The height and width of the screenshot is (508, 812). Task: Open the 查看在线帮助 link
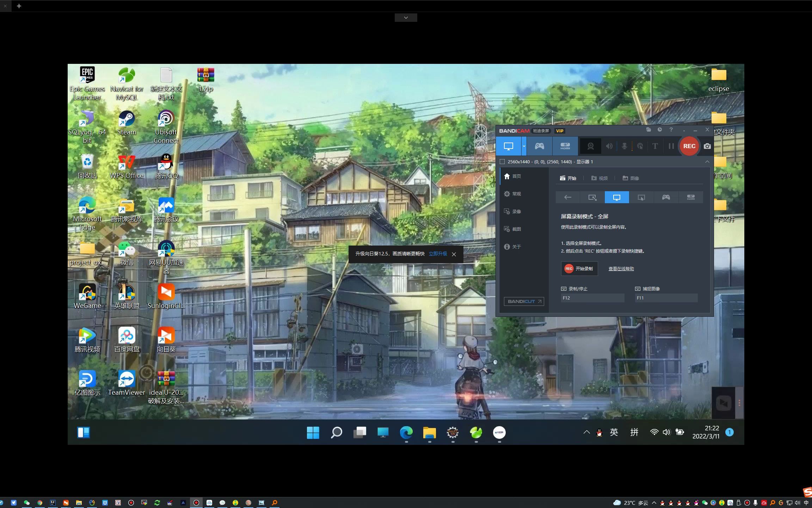[x=621, y=269]
